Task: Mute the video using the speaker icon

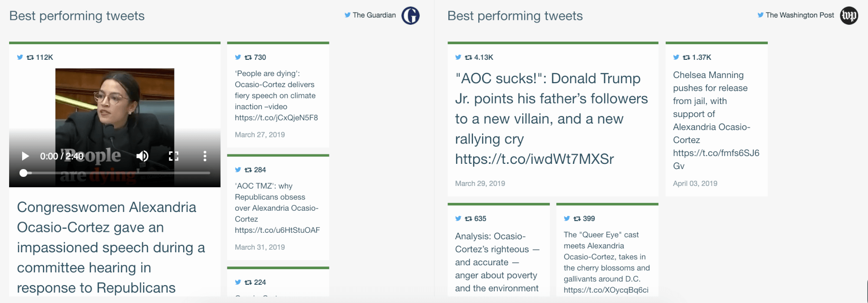Action: (x=142, y=156)
